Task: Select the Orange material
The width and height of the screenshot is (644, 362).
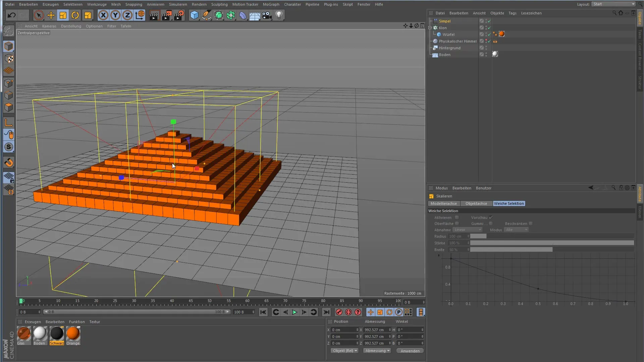Action: [73, 336]
